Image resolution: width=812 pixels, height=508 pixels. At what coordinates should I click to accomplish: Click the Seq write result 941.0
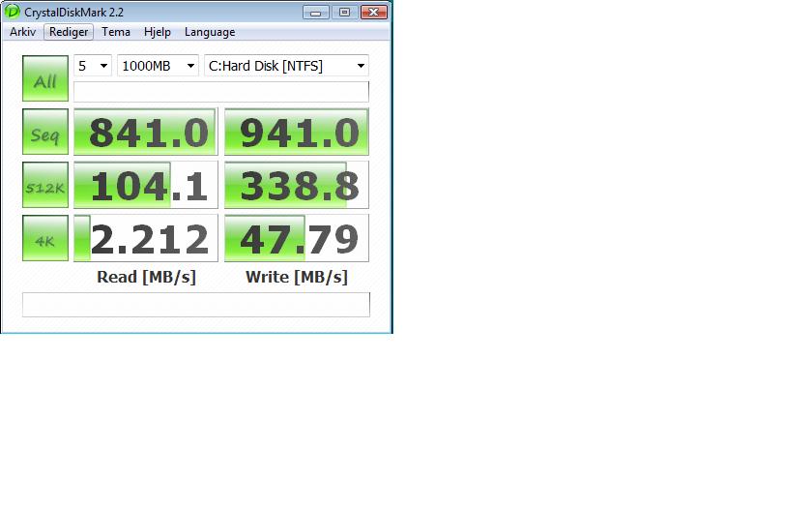[x=297, y=132]
